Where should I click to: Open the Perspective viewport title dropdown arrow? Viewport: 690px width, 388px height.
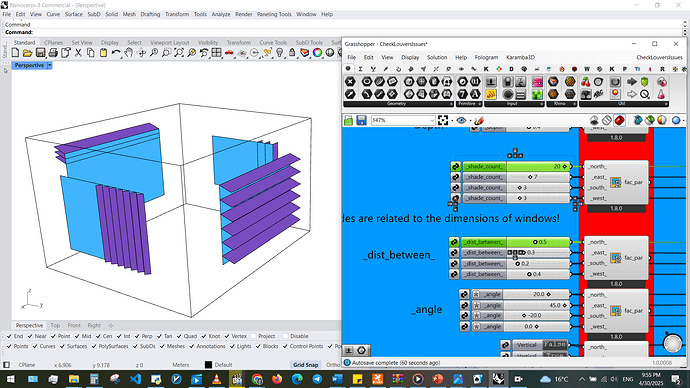(49, 65)
